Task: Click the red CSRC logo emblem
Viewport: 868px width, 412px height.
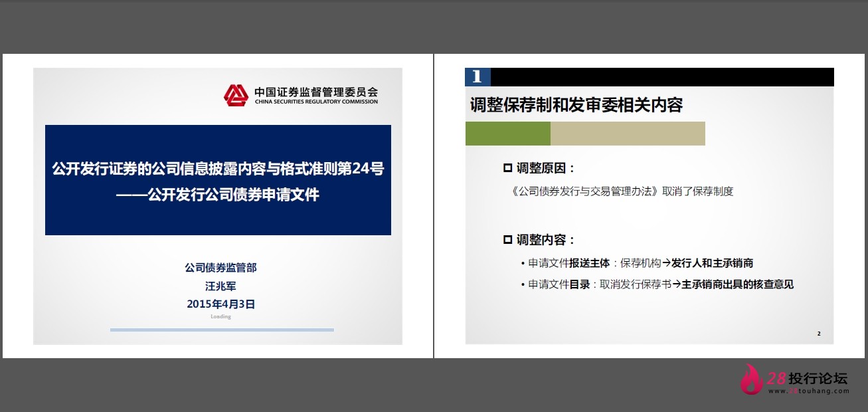Action: click(235, 95)
